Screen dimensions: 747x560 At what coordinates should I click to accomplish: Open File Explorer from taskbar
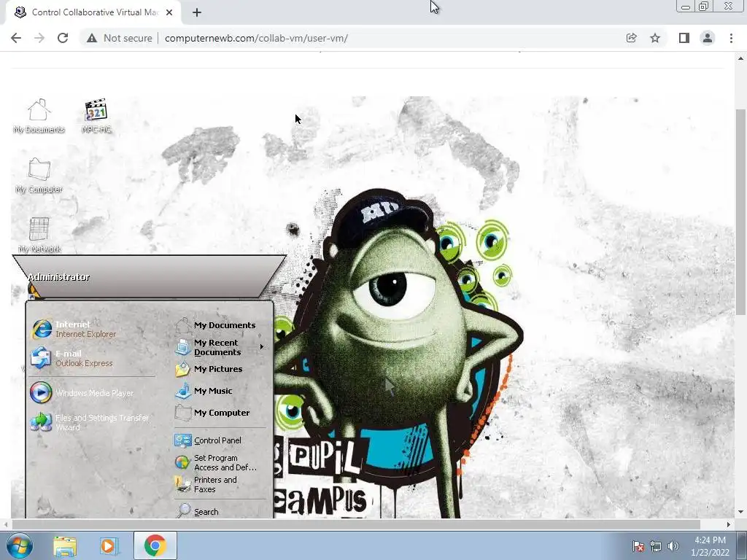(x=65, y=545)
